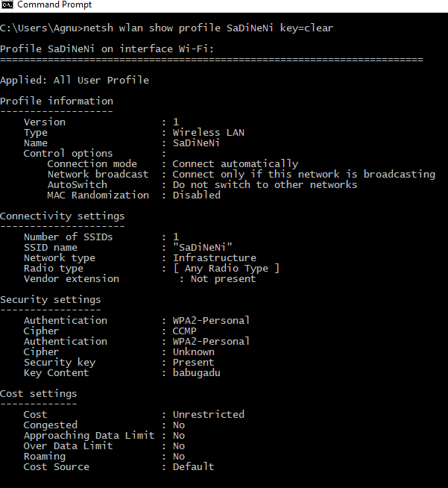This screenshot has width=448, height=488.
Task: Click the CCMP cipher value
Action: 185,331
